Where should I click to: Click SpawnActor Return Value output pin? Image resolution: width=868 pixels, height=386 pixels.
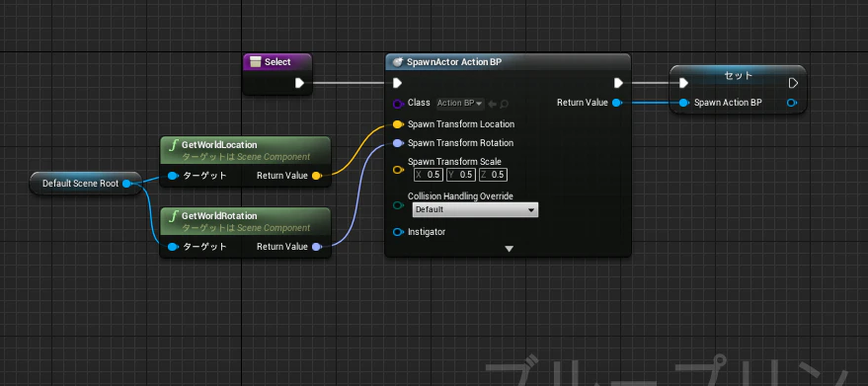[616, 103]
